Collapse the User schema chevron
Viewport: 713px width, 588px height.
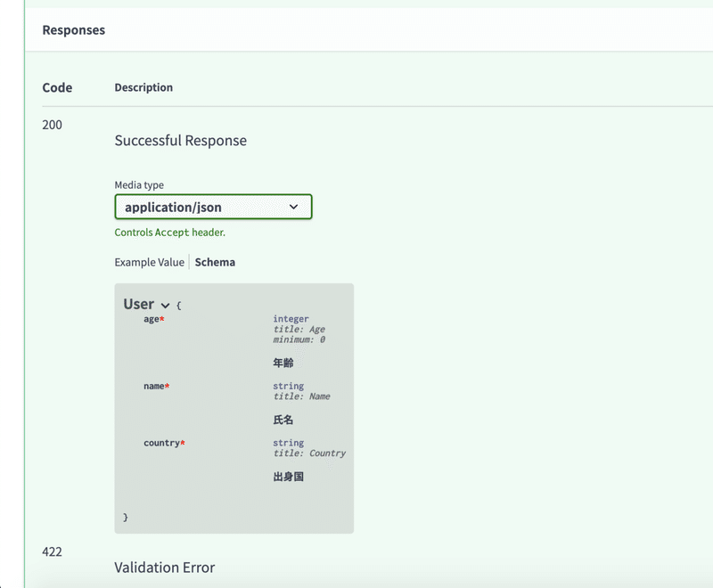165,306
